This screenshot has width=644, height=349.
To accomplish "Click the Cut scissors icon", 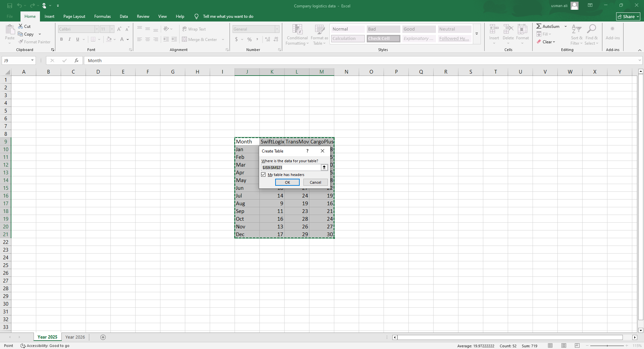I will (x=20, y=26).
